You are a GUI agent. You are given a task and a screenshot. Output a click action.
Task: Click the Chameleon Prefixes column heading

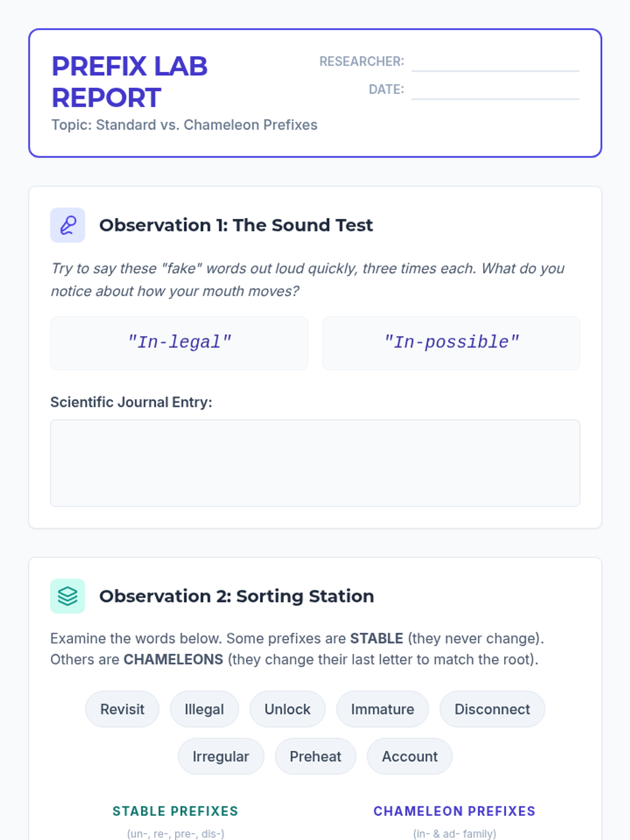(x=454, y=811)
